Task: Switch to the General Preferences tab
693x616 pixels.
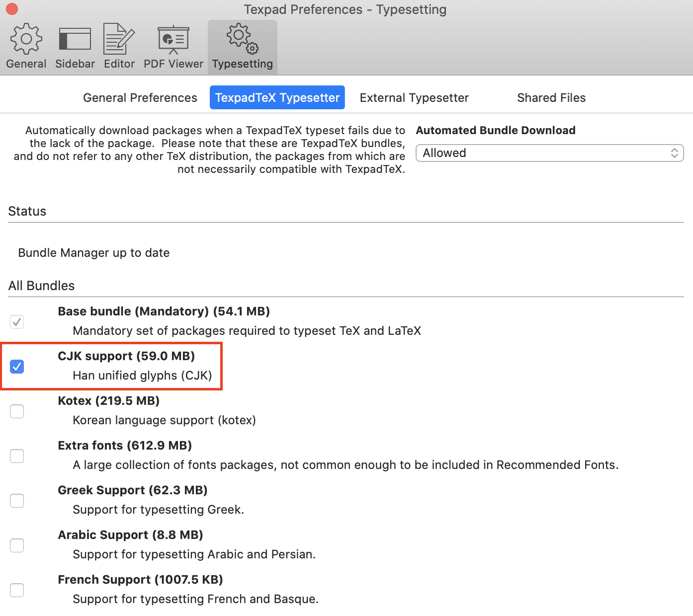Action: coord(140,97)
